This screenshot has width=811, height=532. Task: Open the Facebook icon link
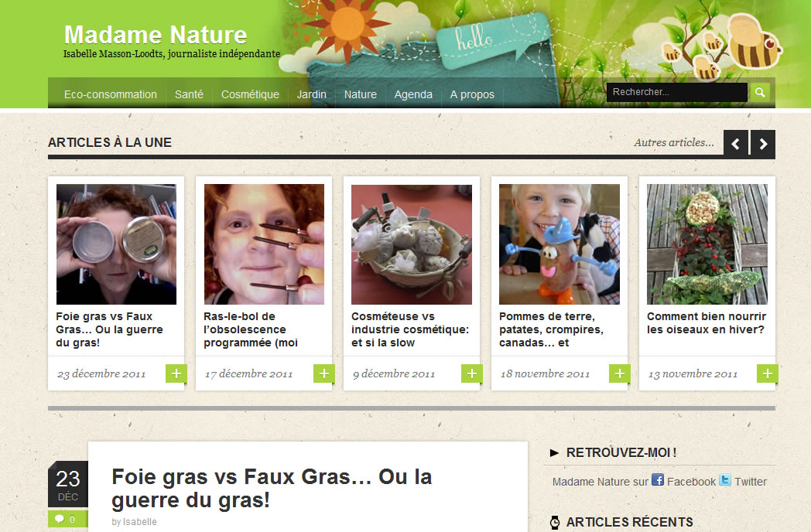657,479
